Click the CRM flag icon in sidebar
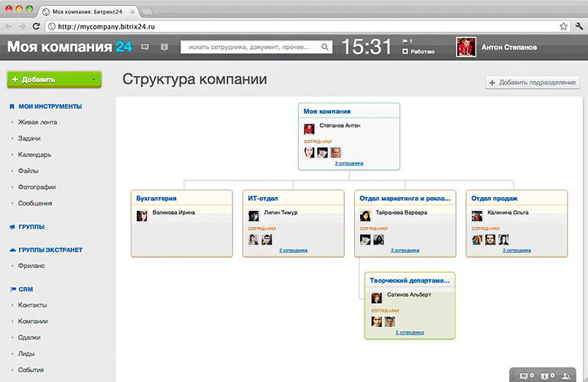 13,289
